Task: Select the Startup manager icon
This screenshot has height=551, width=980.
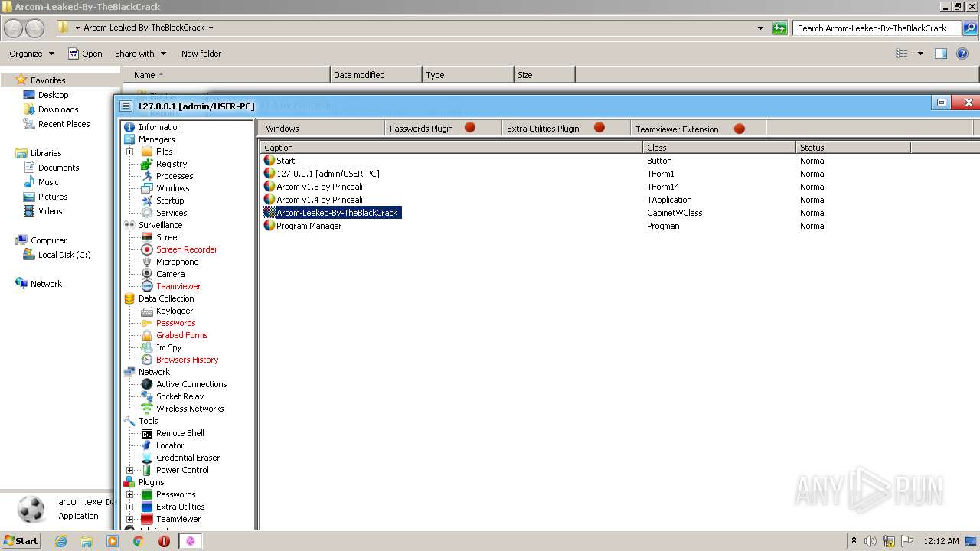Action: tap(147, 201)
